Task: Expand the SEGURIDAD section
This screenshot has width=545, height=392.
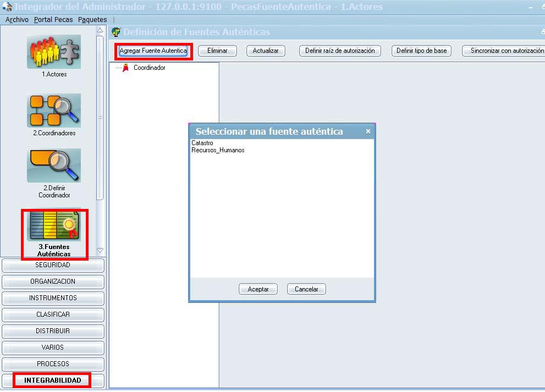Action: tap(53, 265)
